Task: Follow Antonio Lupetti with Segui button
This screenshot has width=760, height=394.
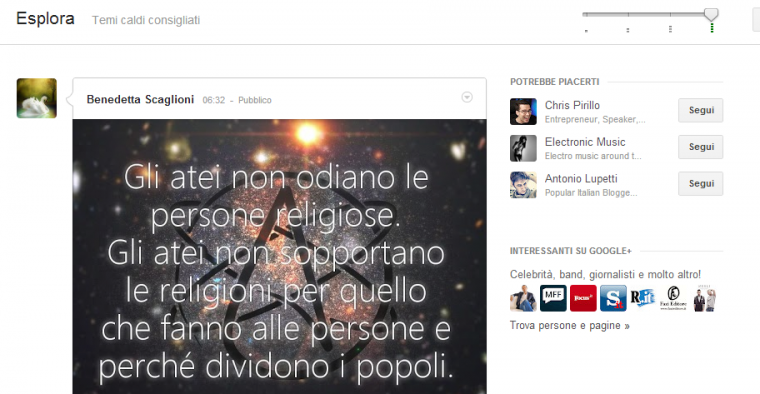Action: [x=700, y=184]
